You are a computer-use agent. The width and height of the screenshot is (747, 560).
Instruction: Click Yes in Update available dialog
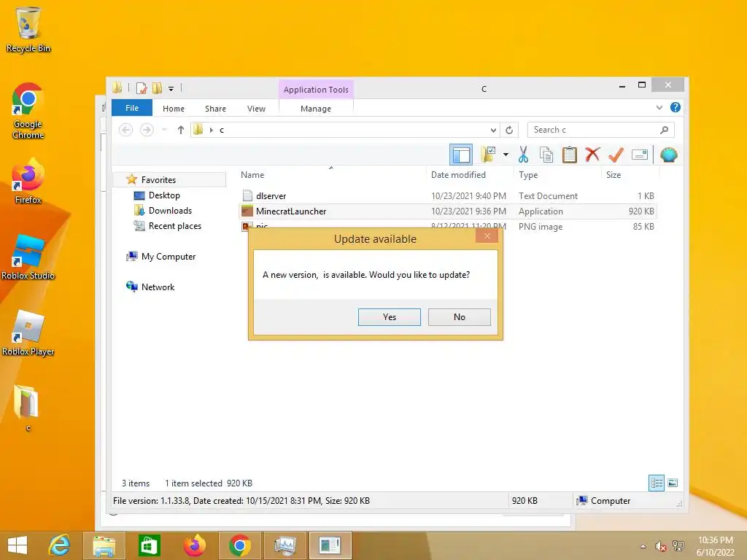(x=390, y=317)
